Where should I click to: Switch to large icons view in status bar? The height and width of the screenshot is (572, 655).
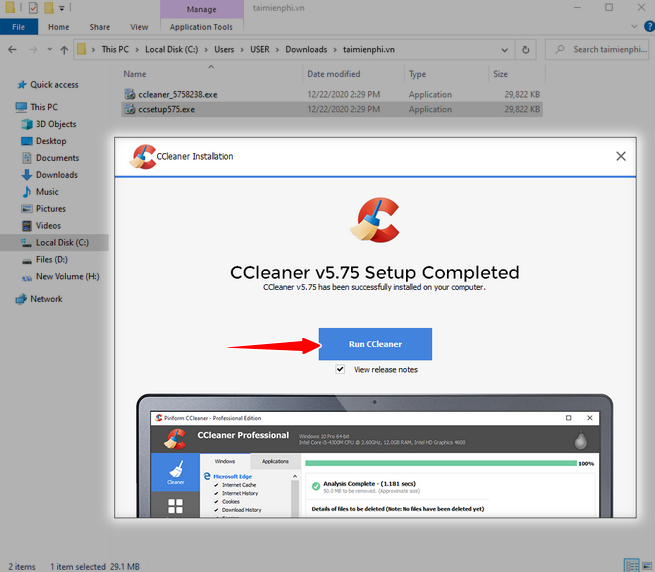(x=646, y=565)
